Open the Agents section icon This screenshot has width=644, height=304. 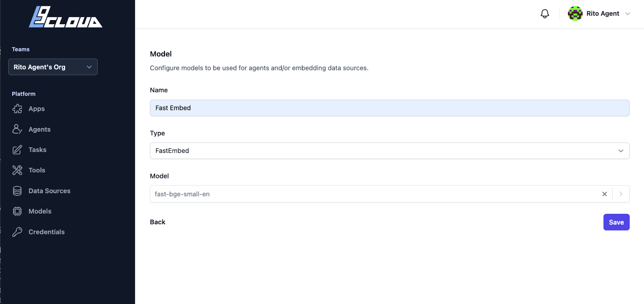pyautogui.click(x=17, y=129)
